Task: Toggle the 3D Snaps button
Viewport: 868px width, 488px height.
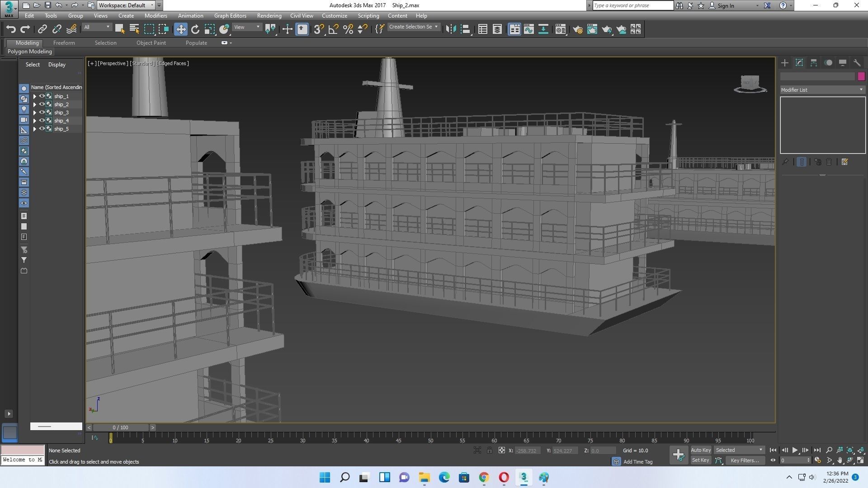Action: [x=319, y=29]
